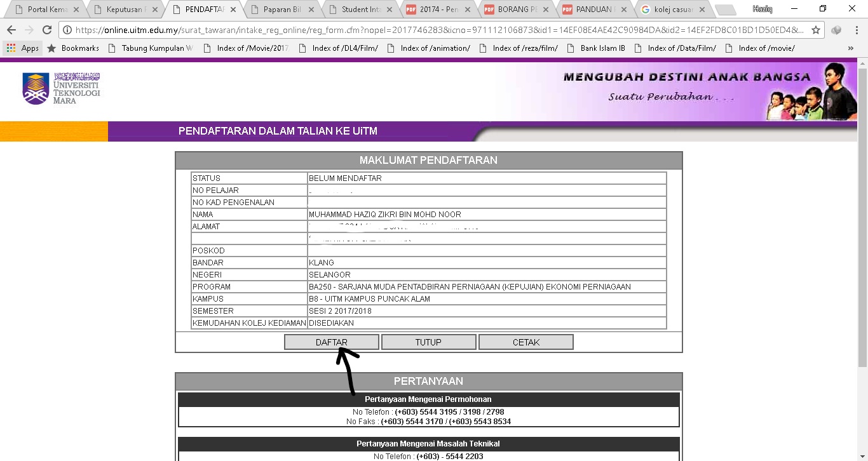Click the address bar URL
868x461 pixels.
[438, 30]
